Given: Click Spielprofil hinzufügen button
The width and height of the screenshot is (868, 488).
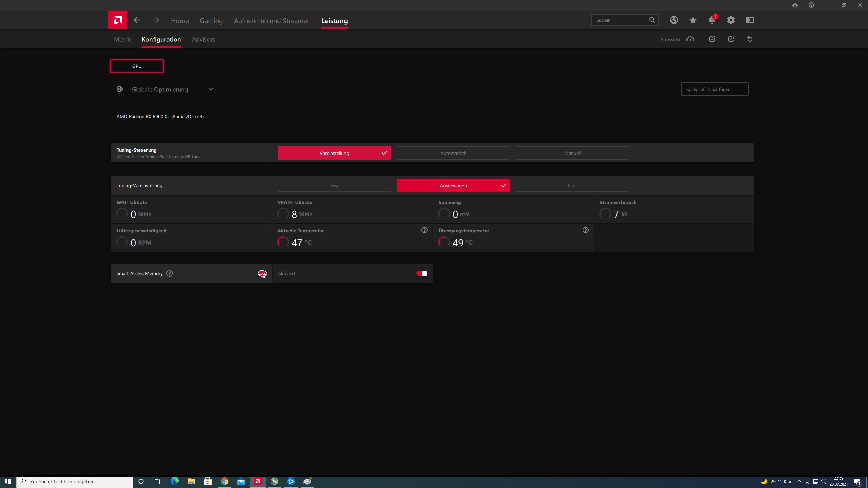Looking at the screenshot, I should tap(714, 89).
